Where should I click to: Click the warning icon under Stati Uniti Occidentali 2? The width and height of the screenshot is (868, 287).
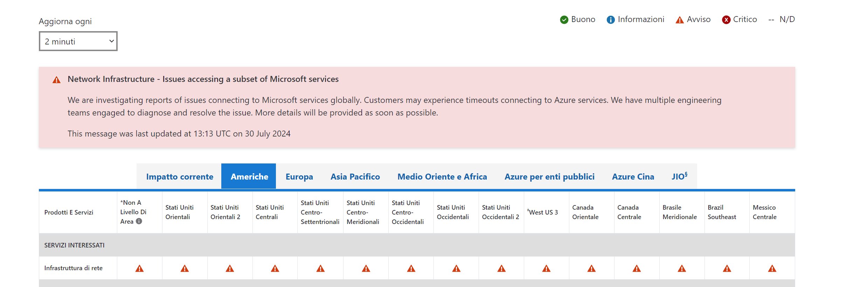tap(501, 268)
